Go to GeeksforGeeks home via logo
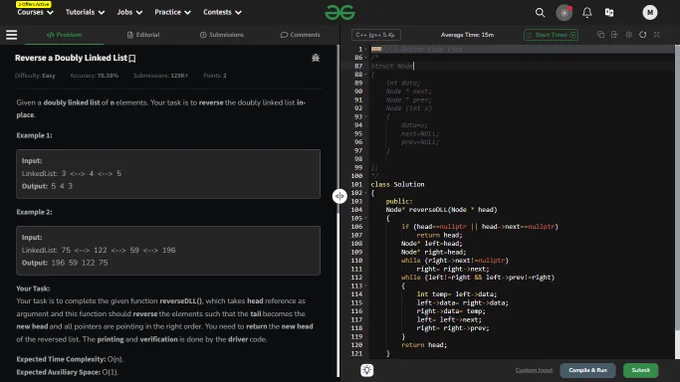The width and height of the screenshot is (680, 382). click(x=340, y=13)
